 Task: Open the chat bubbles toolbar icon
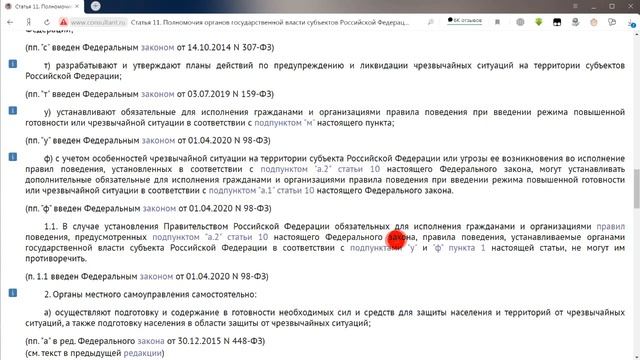[612, 22]
